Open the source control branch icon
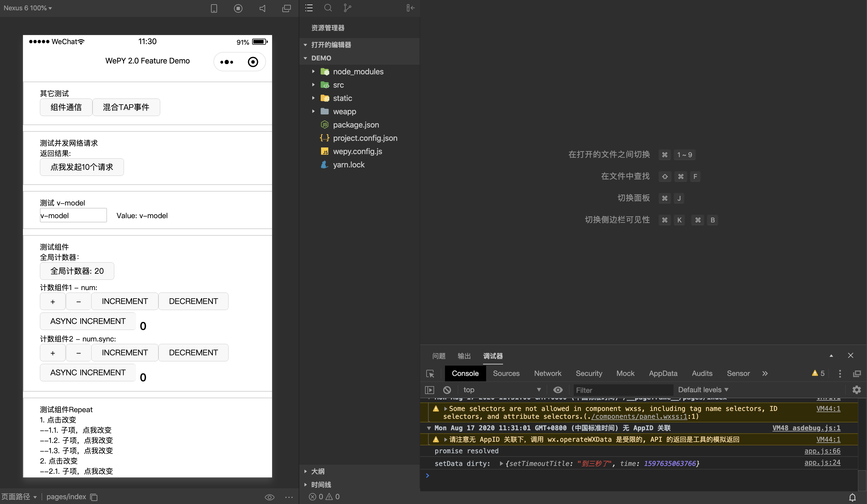 pyautogui.click(x=347, y=8)
